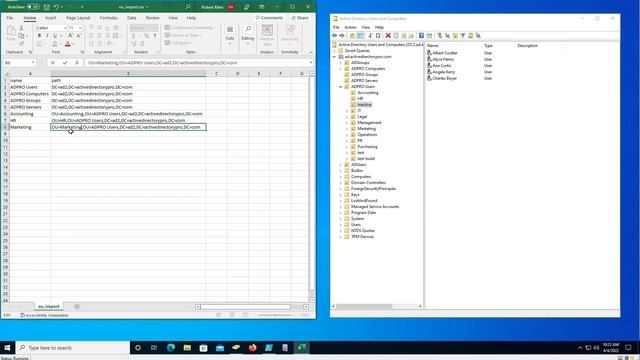Cancel formula entry with X icon
640x360 pixels.
pos(53,63)
